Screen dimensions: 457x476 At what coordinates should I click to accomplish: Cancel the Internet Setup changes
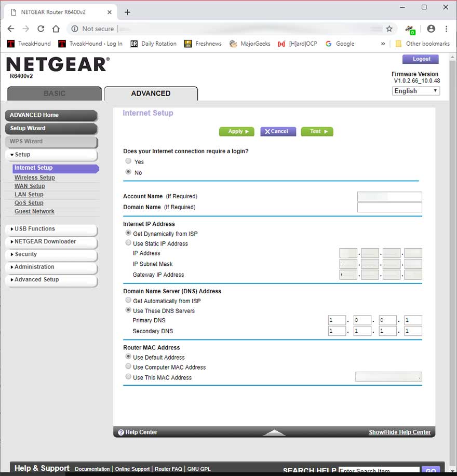coord(278,131)
